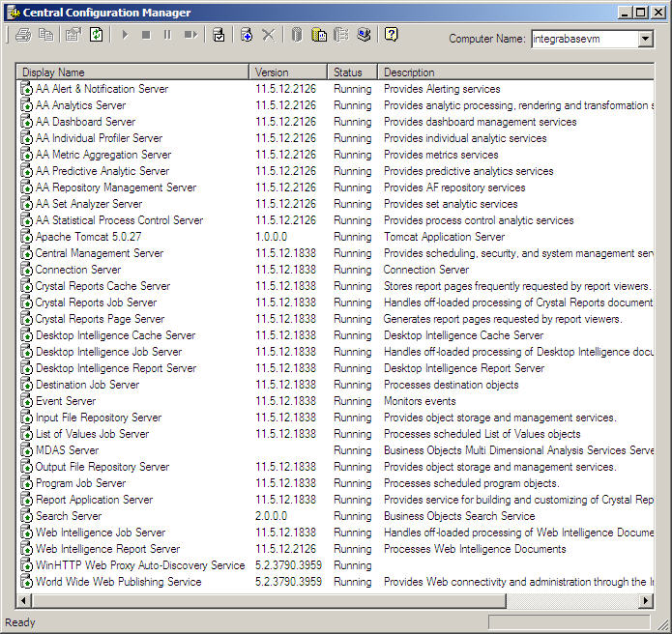Image resolution: width=672 pixels, height=634 pixels.
Task: Select AA Set Analyzer Server
Action: (89, 204)
